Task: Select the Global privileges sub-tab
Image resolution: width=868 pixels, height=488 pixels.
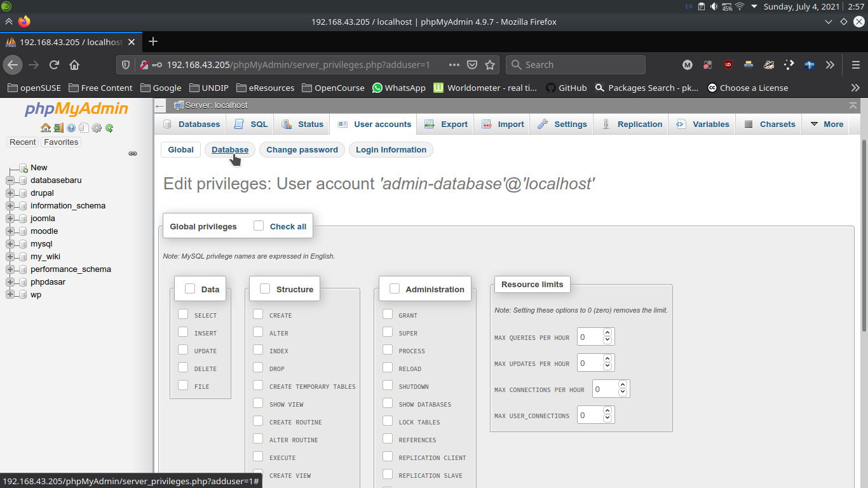Action: pyautogui.click(x=180, y=150)
